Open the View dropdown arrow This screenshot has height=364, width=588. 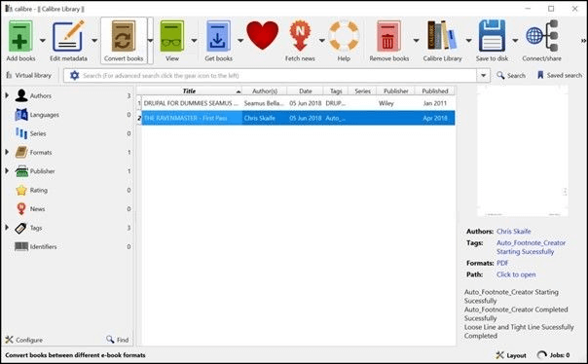(194, 40)
